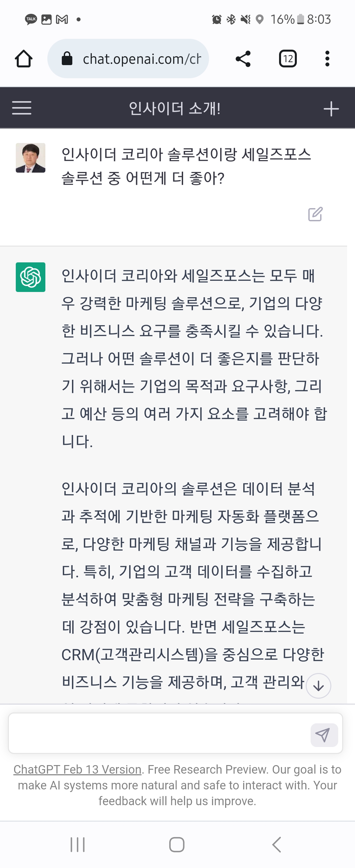Tap the chat title 인사이더 소개!
Image resolution: width=355 pixels, height=868 pixels.
pyautogui.click(x=175, y=108)
